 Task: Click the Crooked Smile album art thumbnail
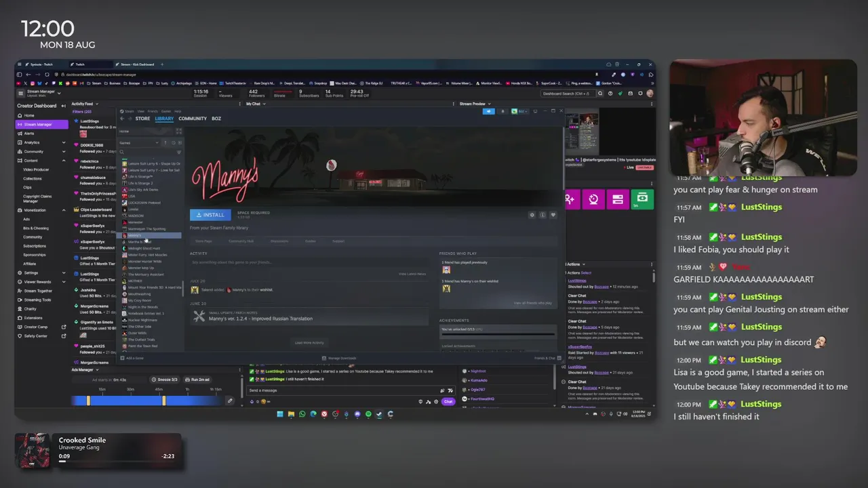click(x=32, y=451)
